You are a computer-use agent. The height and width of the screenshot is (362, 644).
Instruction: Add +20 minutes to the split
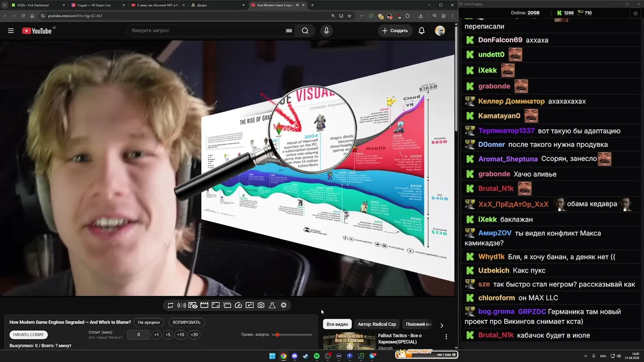pyautogui.click(x=194, y=335)
